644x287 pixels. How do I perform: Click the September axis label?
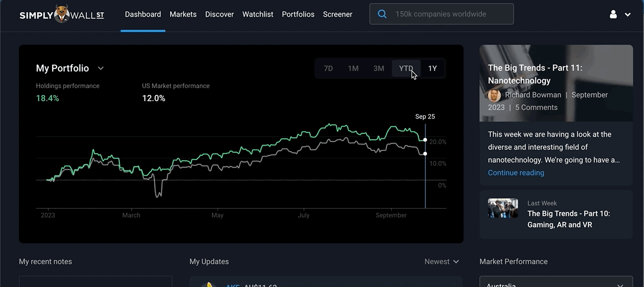pyautogui.click(x=391, y=216)
